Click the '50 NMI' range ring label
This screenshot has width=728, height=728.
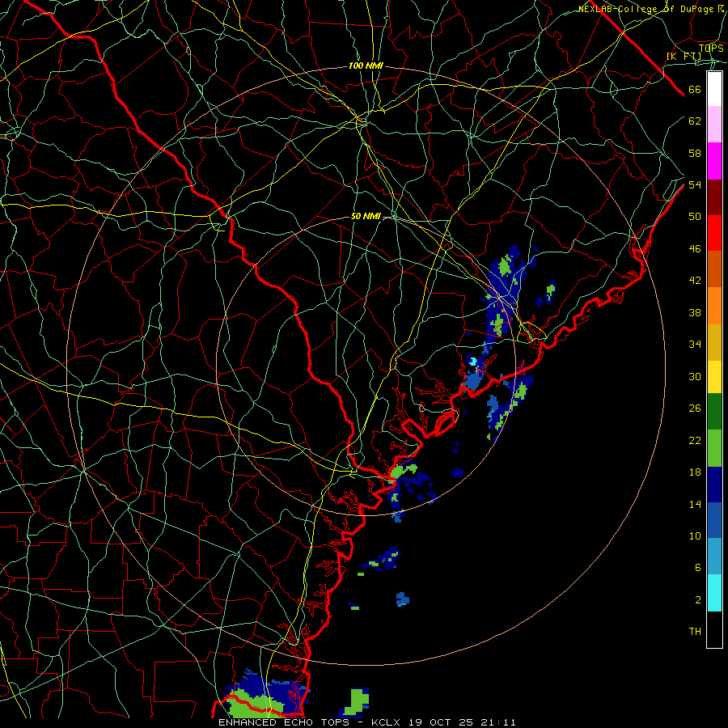(x=366, y=216)
